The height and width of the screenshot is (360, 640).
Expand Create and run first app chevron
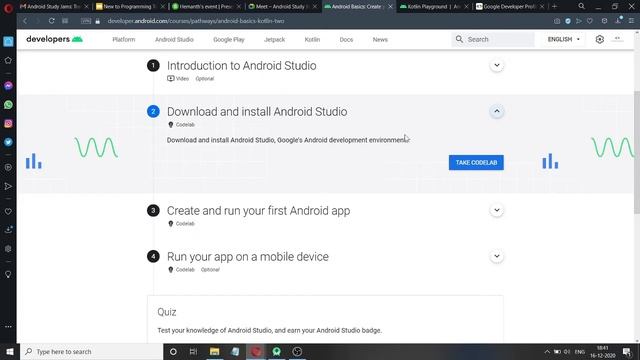coord(497,210)
